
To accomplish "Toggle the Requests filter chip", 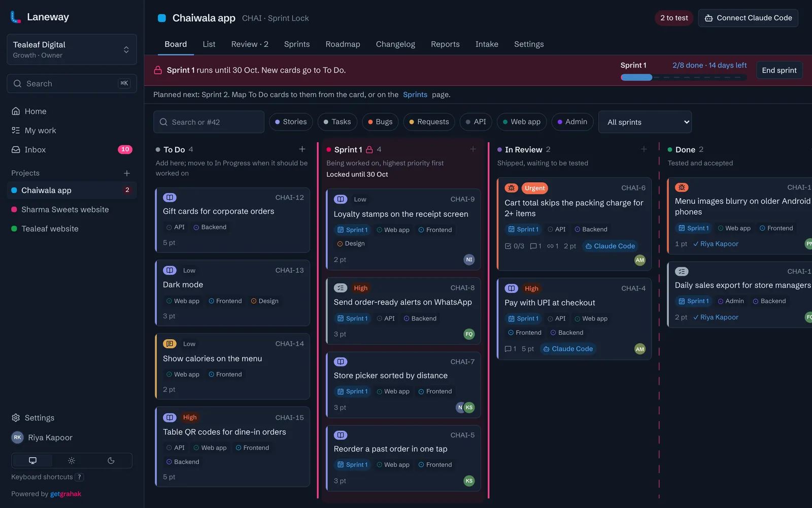I will click(x=429, y=122).
